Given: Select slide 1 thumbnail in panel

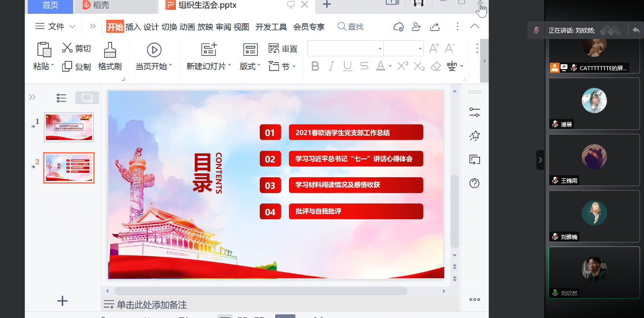Looking at the screenshot, I should 69,127.
